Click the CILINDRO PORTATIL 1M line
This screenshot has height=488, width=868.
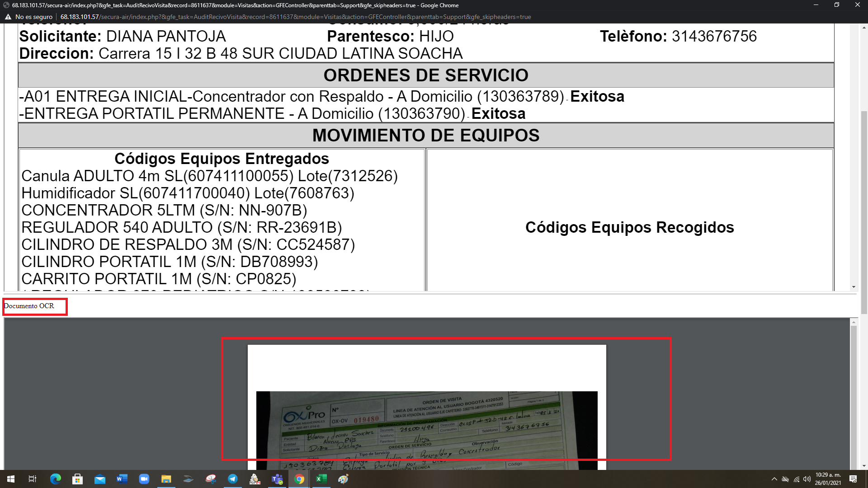(170, 262)
